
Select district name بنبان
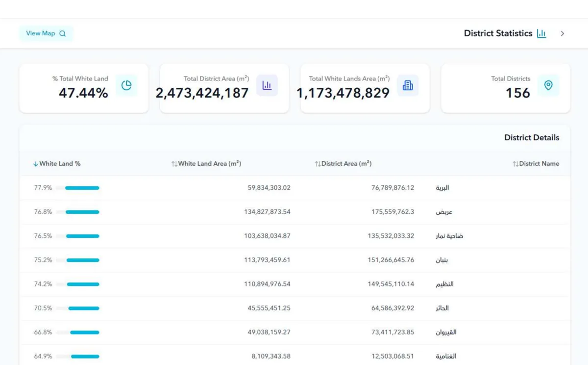pos(441,260)
